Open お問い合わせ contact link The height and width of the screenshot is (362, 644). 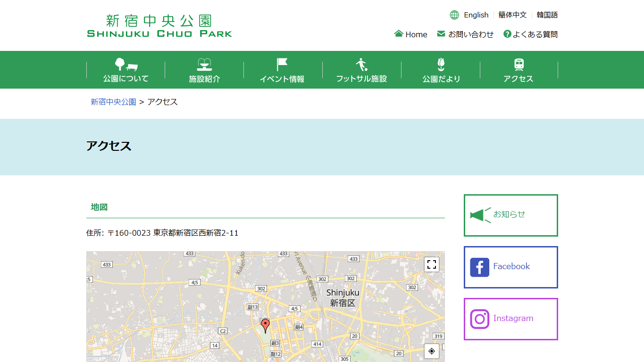coord(471,34)
